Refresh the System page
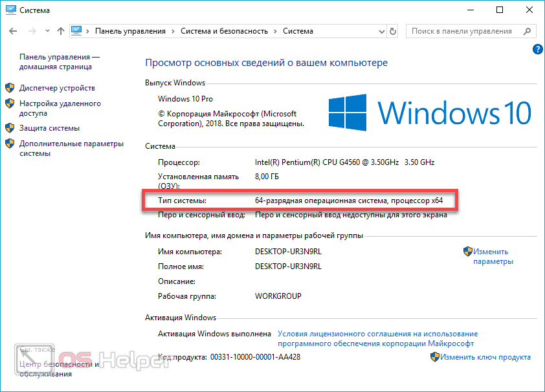 pos(393,31)
